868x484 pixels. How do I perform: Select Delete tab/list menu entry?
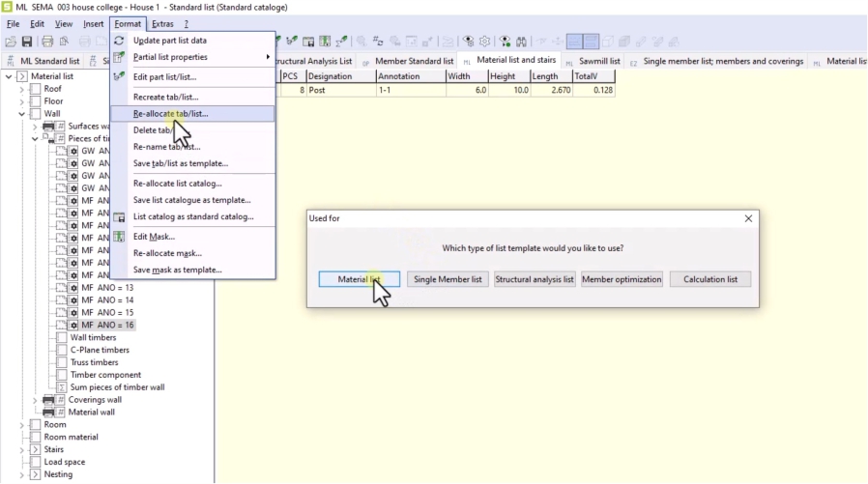tap(153, 130)
